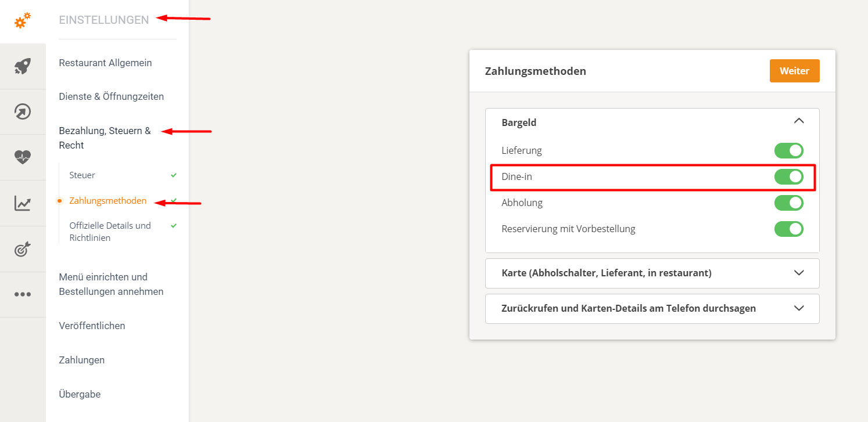Collapse the Bargeld section chevron

799,121
